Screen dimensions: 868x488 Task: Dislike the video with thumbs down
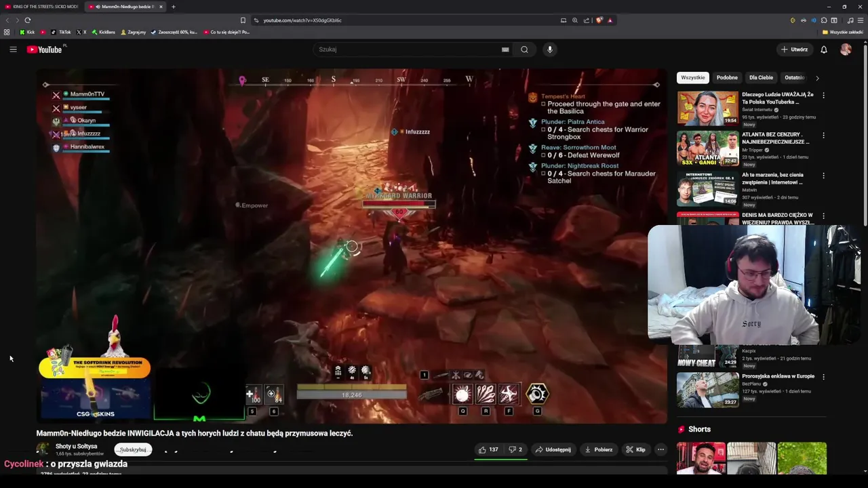515,449
